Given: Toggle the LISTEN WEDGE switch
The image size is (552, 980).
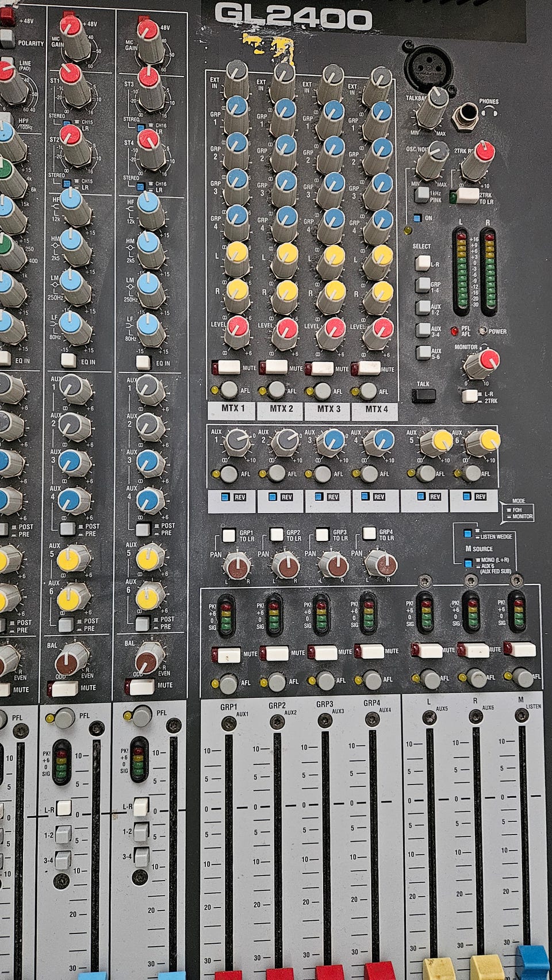Looking at the screenshot, I should [467, 534].
